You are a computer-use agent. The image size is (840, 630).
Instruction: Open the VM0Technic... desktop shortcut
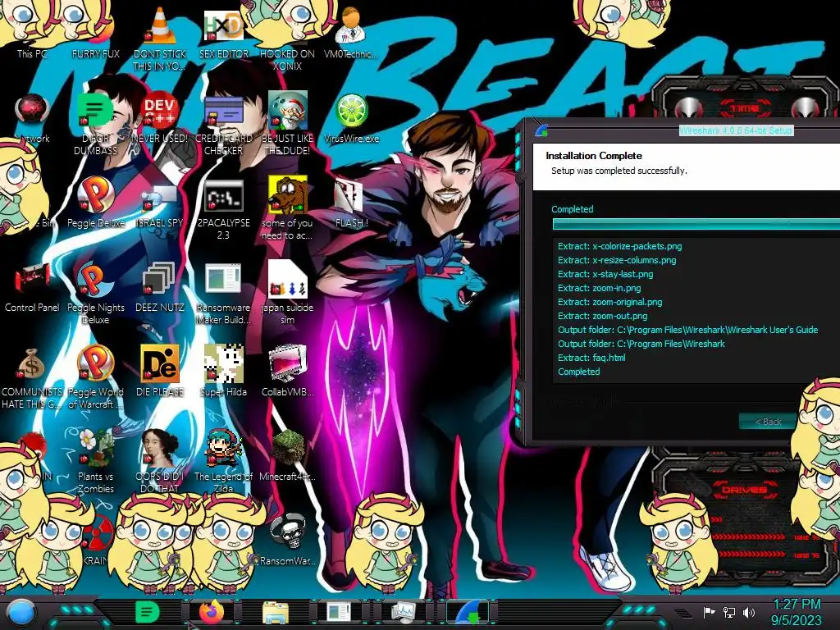tap(351, 32)
